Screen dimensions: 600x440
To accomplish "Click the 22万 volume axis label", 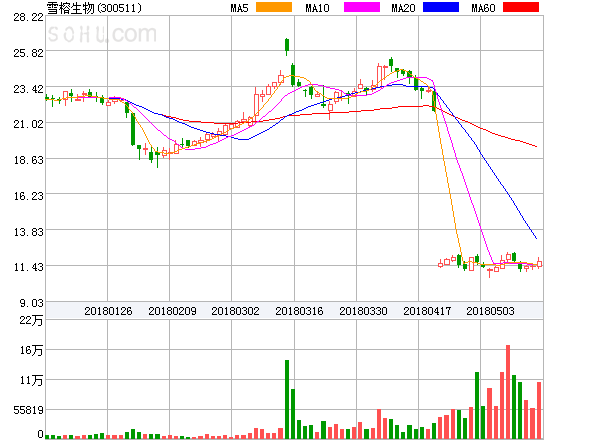I will (31, 320).
